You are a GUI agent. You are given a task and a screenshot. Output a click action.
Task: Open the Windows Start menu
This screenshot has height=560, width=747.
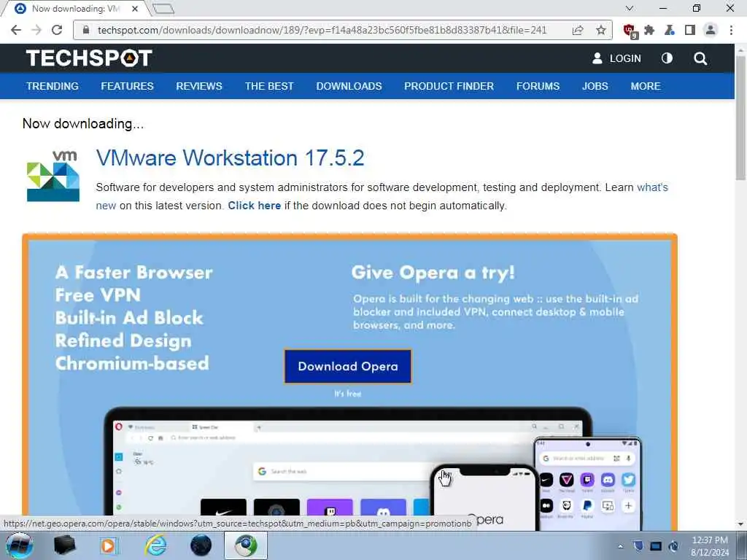tap(19, 545)
